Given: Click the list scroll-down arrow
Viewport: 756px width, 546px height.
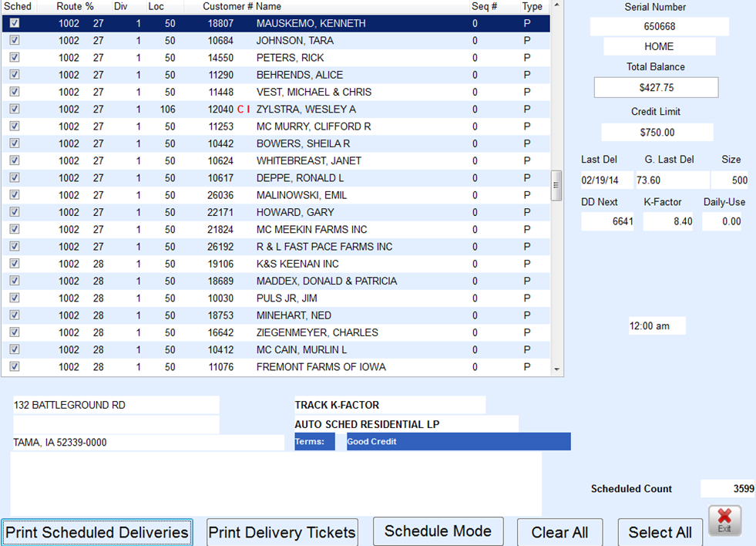Looking at the screenshot, I should (557, 369).
